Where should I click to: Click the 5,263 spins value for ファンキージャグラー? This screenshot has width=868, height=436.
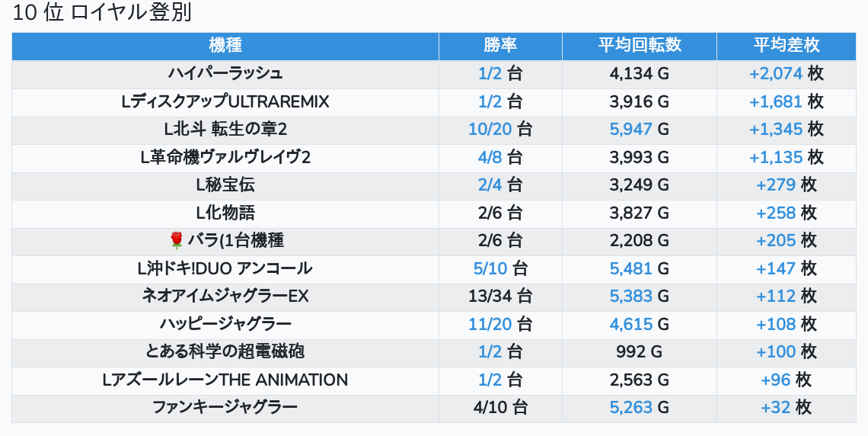[x=630, y=408]
